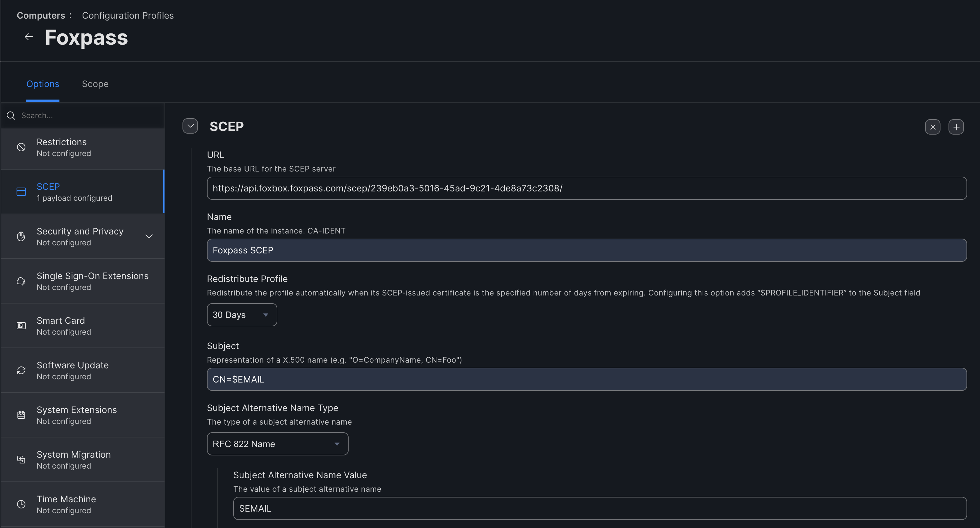Click the Security and Privacy sidebar icon
Screen dimensions: 980x528
point(22,235)
